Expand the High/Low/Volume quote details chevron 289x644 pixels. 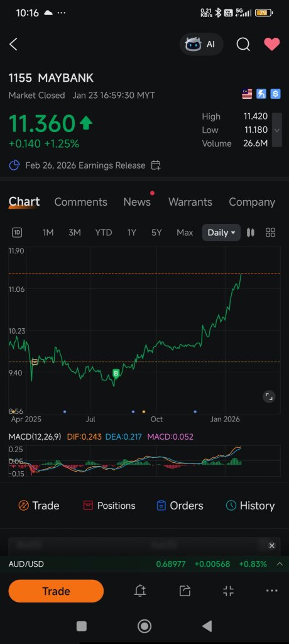pos(277,130)
